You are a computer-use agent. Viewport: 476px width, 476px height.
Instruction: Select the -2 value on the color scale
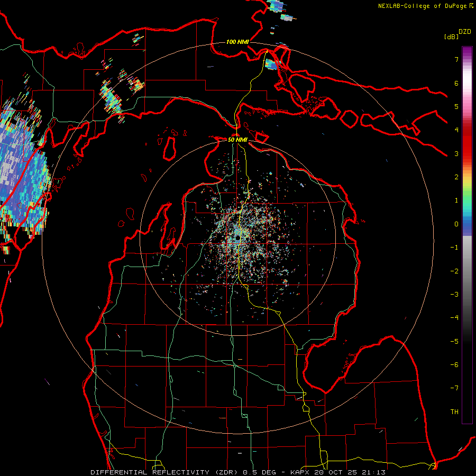pyautogui.click(x=454, y=271)
